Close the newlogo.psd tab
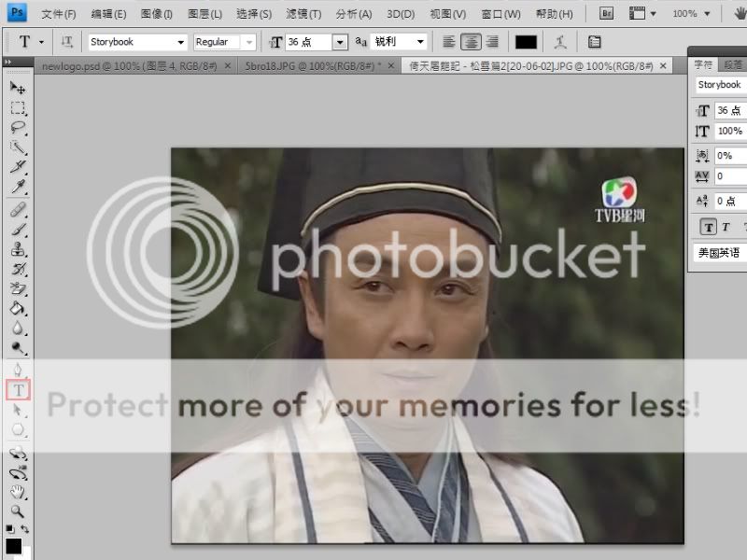This screenshot has width=747, height=560. click(x=228, y=65)
